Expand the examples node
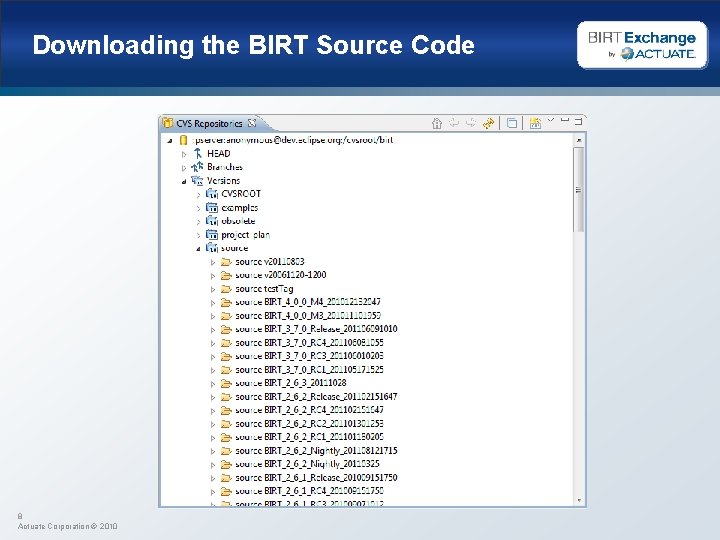Image resolution: width=720 pixels, height=540 pixels. coord(198,208)
